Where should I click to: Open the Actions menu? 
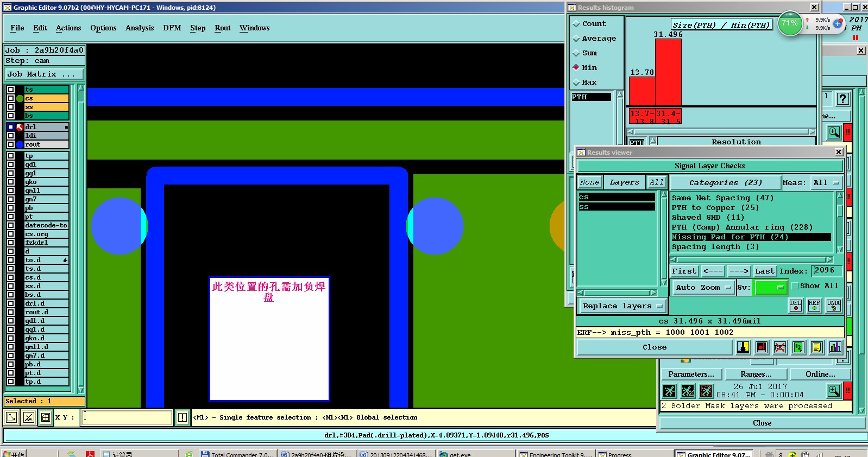(x=68, y=28)
